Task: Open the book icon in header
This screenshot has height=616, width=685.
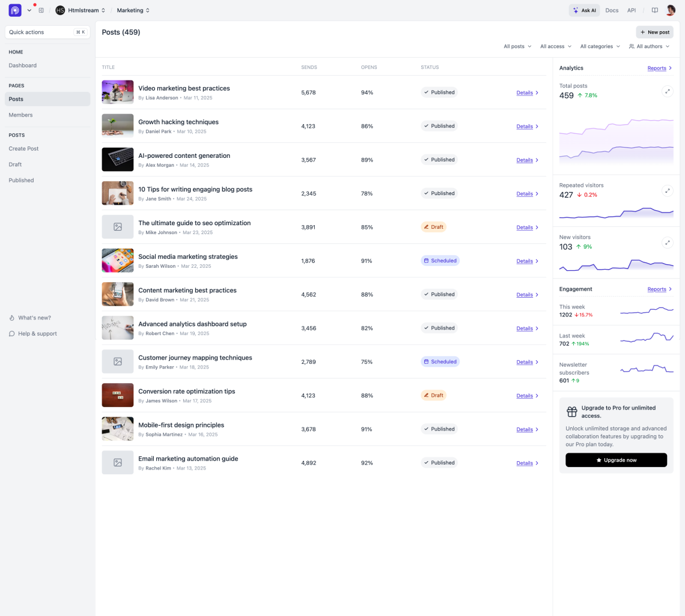Action: pyautogui.click(x=654, y=10)
